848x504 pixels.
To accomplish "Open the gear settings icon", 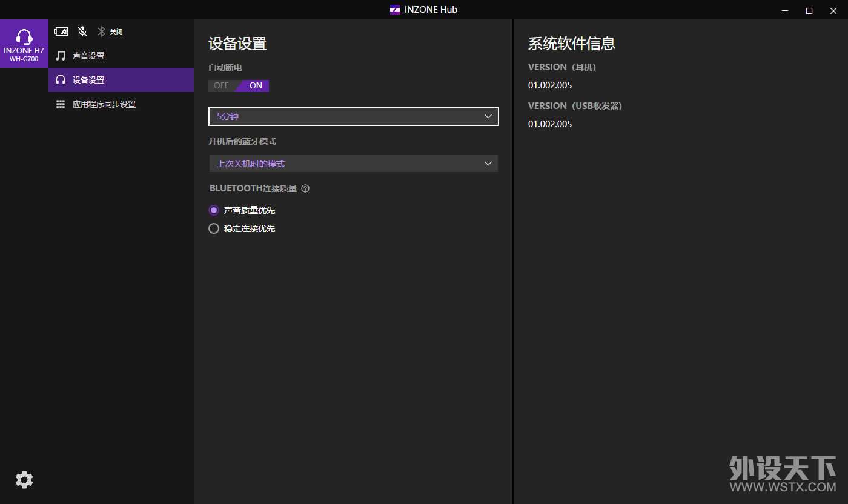I will point(24,480).
